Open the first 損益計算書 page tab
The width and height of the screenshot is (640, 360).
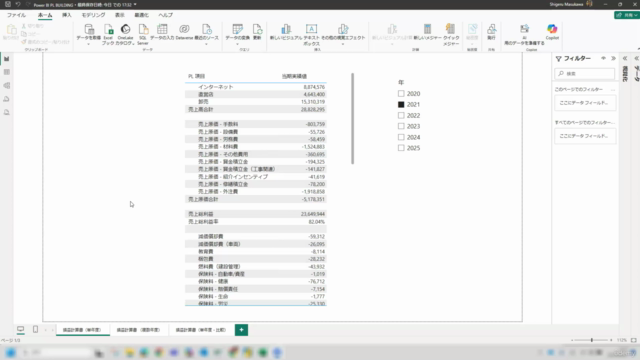coord(82,330)
